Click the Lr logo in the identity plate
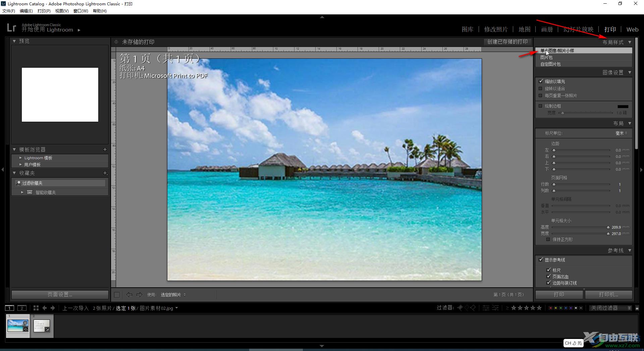 coord(11,27)
